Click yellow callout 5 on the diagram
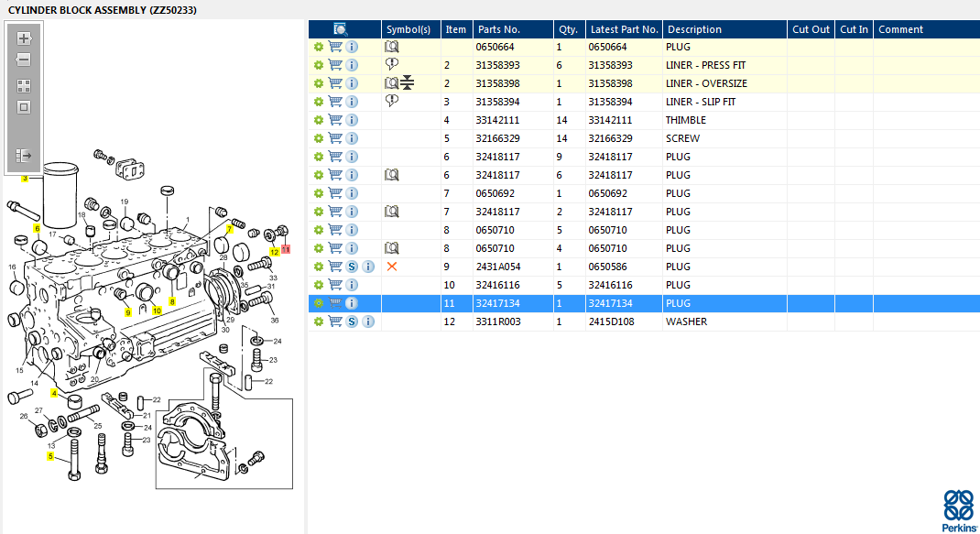Screen dimensions: 980x534 [x=50, y=456]
